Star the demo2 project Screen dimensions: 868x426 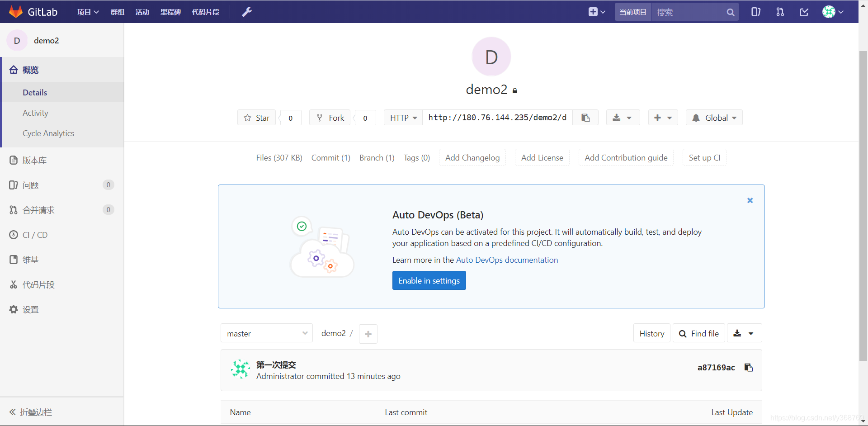tap(256, 118)
